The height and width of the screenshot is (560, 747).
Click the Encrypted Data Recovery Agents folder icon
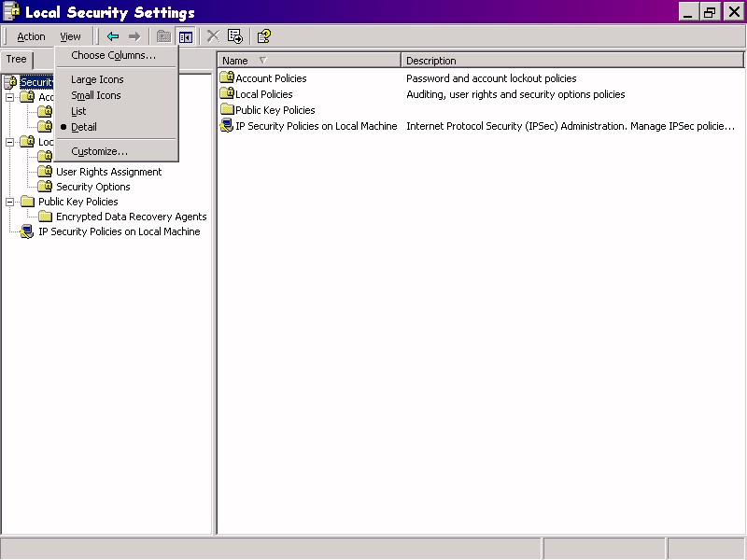pyautogui.click(x=45, y=217)
